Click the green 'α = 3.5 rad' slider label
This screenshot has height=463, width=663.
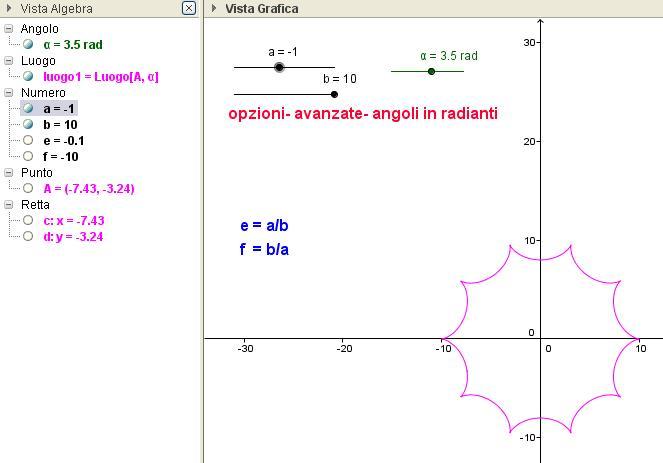(x=449, y=56)
